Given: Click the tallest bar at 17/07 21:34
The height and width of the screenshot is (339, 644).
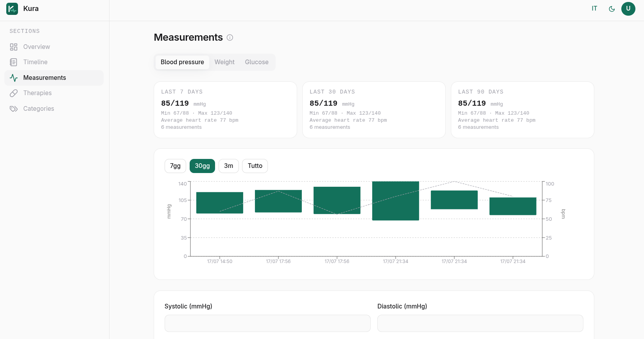Looking at the screenshot, I should pyautogui.click(x=396, y=201).
